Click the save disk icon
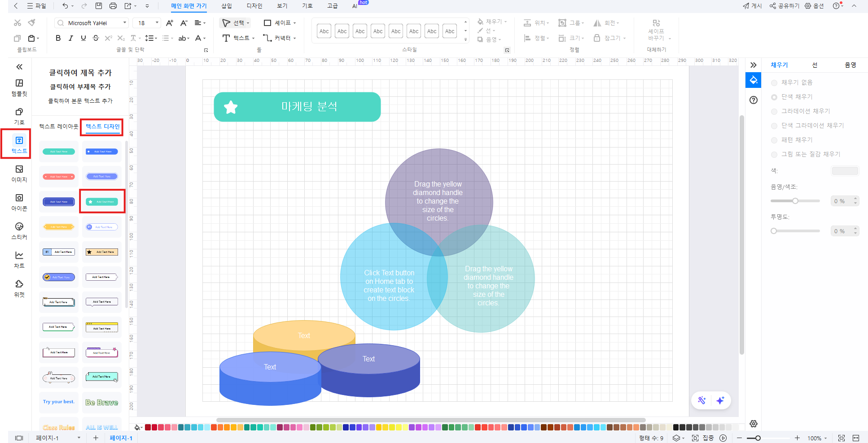The image size is (868, 443). [x=99, y=6]
